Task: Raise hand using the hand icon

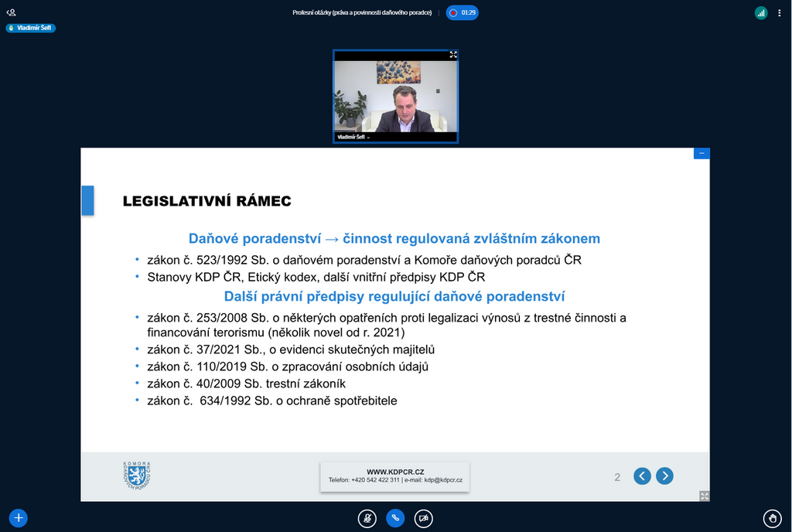Action: tap(773, 518)
